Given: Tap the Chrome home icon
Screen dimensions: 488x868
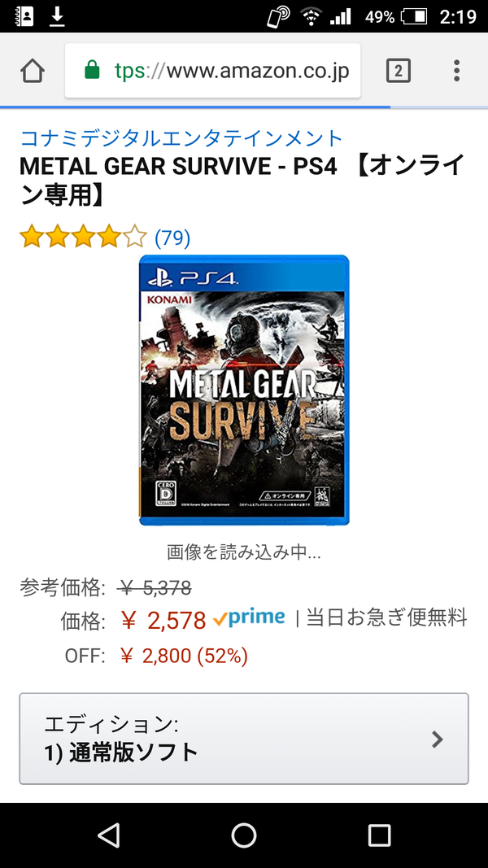Looking at the screenshot, I should pos(32,72).
